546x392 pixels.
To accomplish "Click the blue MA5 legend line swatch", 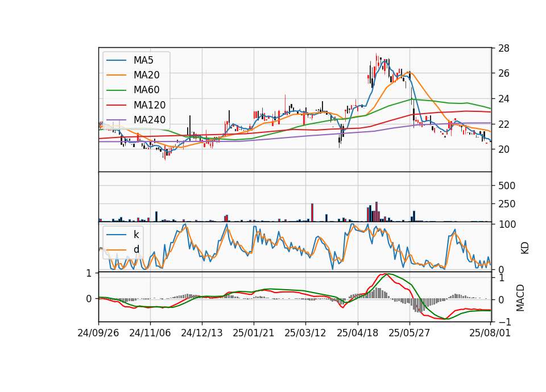I will click(x=116, y=60).
